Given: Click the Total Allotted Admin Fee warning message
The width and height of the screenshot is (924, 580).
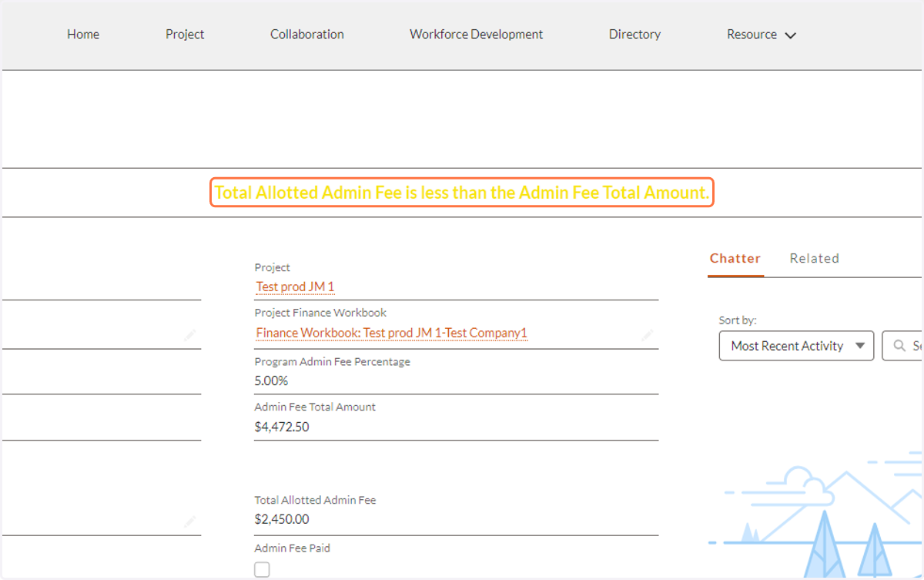Looking at the screenshot, I should (462, 193).
